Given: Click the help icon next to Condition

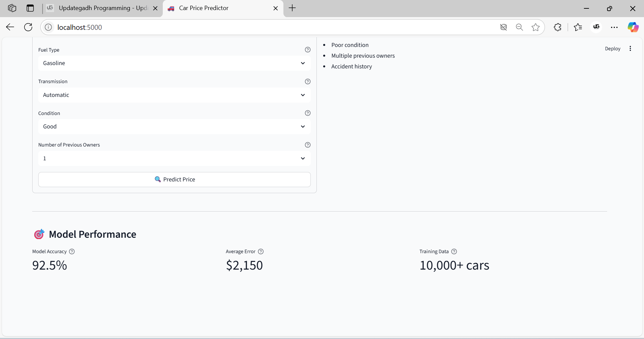Looking at the screenshot, I should point(307,113).
